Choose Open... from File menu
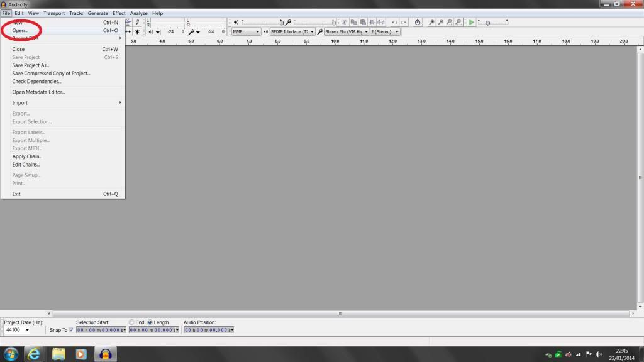 pyautogui.click(x=62, y=30)
